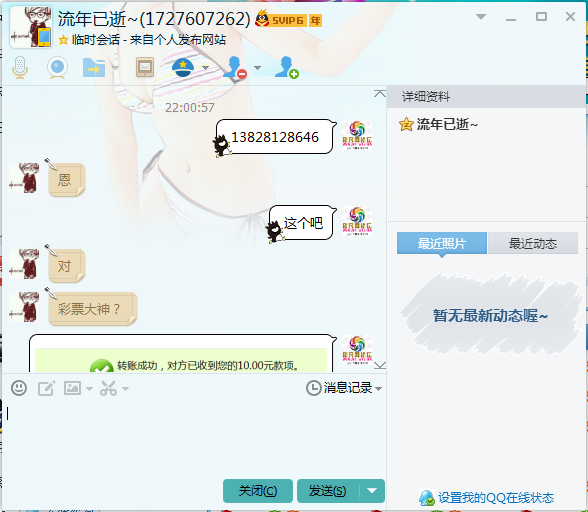Click the star icon before 临时会话
This screenshot has width=588, height=512.
pyautogui.click(x=63, y=39)
